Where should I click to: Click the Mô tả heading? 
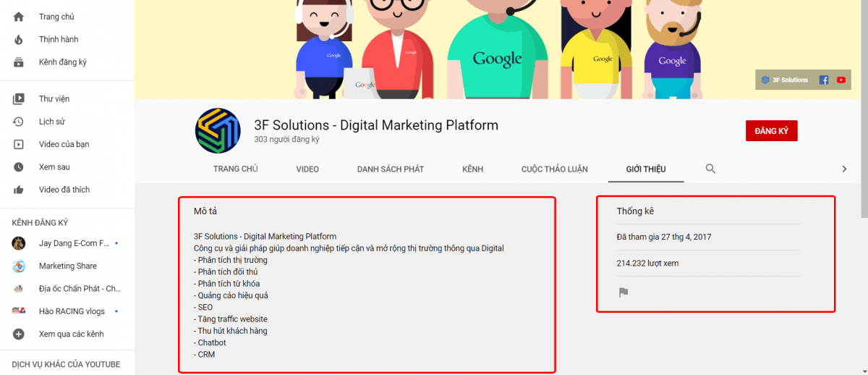205,211
